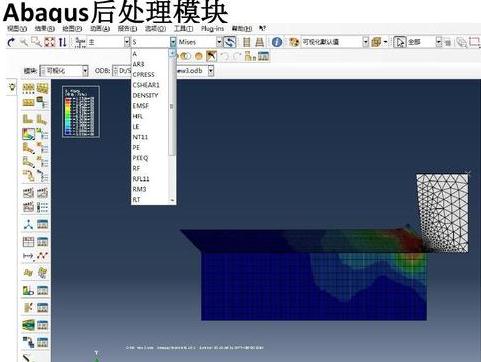Screen dimensions: 481x362
Task: Click the contour legend in viewport
Action: pyautogui.click(x=81, y=111)
